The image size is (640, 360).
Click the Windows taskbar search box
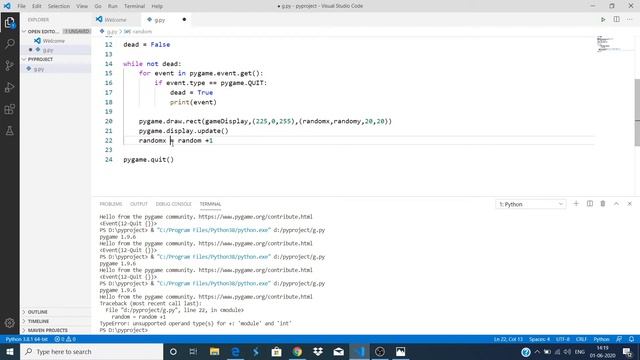92,351
